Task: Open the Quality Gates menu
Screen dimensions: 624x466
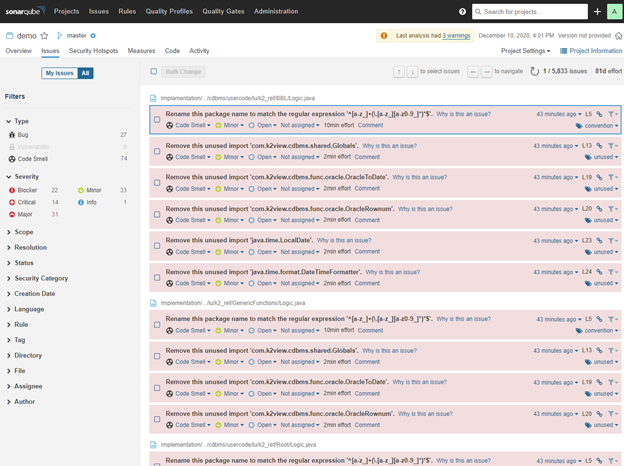Action: [x=224, y=11]
